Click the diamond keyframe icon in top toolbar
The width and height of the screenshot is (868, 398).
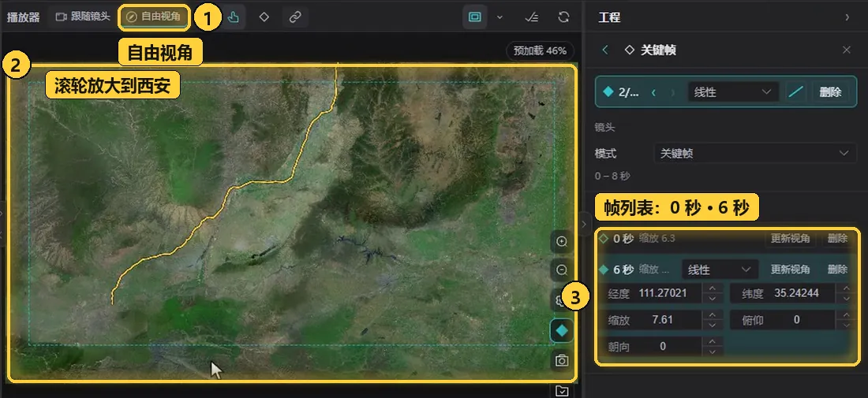[264, 17]
